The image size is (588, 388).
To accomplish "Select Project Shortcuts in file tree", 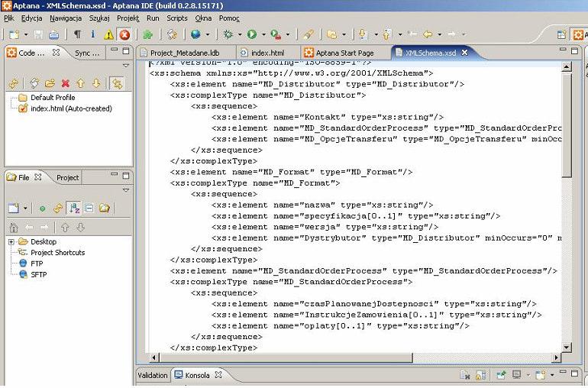I will coord(58,253).
